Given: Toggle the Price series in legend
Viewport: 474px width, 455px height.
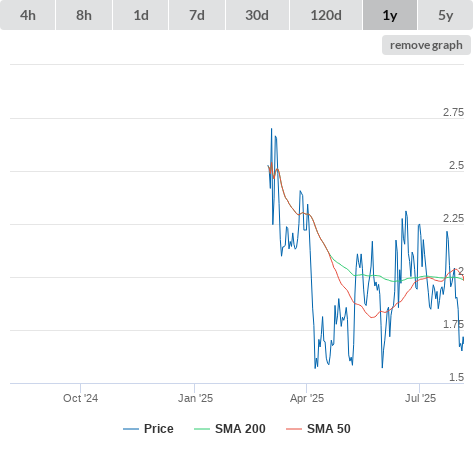Looking at the screenshot, I should tap(159, 429).
